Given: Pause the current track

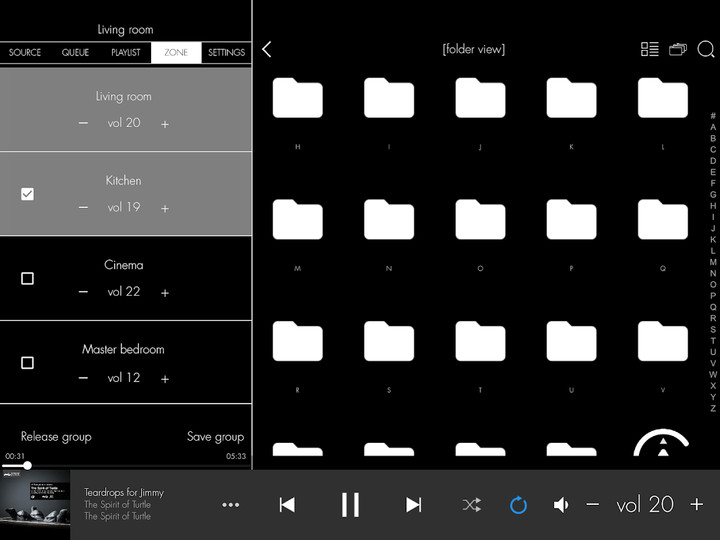Looking at the screenshot, I should tap(350, 505).
